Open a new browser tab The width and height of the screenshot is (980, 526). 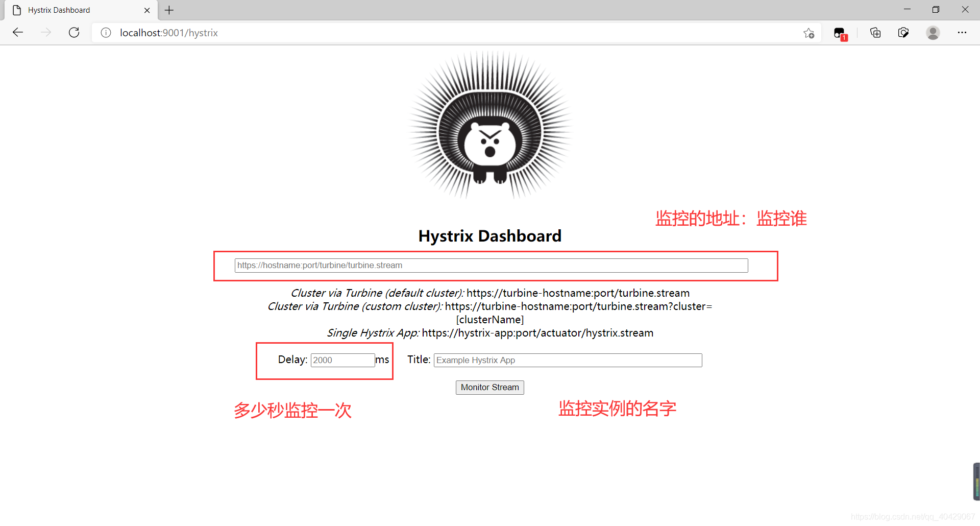click(169, 10)
